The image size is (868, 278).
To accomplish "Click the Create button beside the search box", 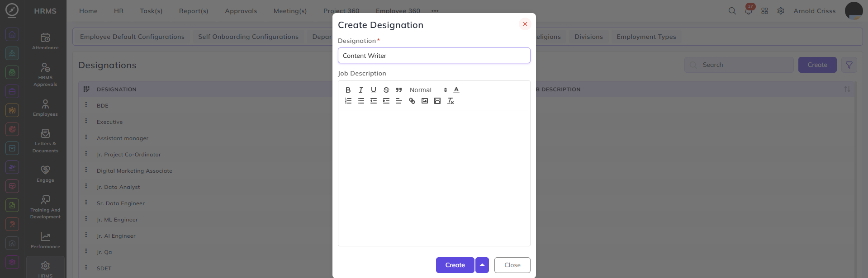I will pos(817,65).
